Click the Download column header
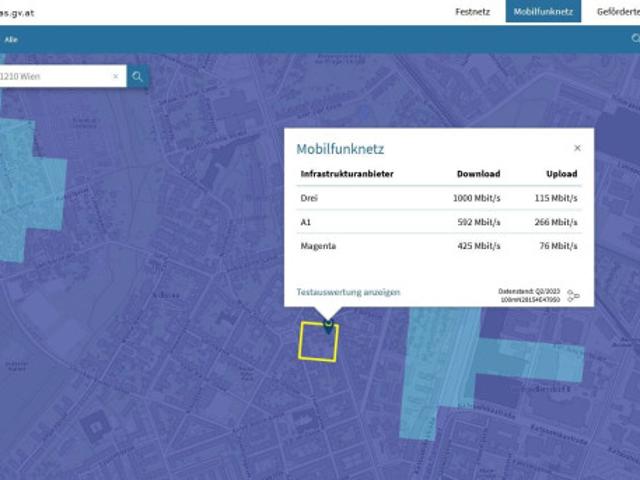 click(x=478, y=174)
